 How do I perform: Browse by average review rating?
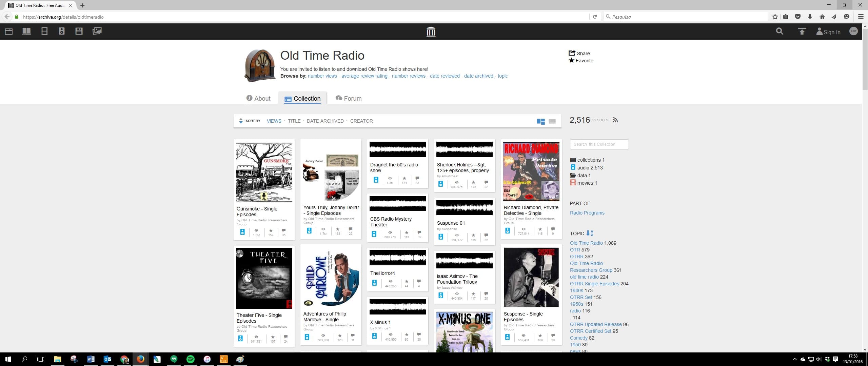(364, 76)
